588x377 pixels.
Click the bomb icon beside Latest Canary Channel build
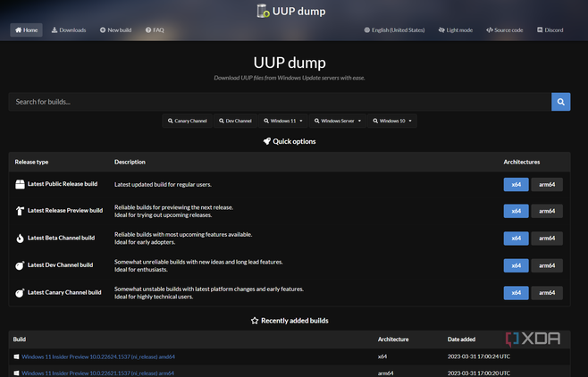[x=20, y=293]
